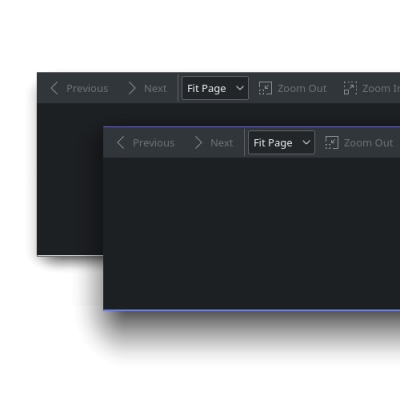The height and width of the screenshot is (400, 400).
Task: Choose the Zoom In label in the back window toolbar
Action: tap(381, 88)
